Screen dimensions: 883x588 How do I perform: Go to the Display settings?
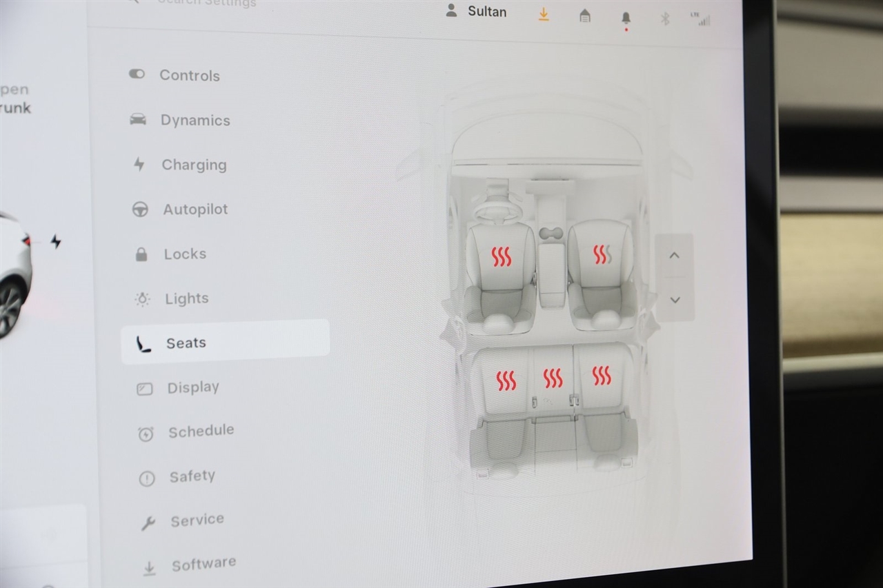[192, 387]
